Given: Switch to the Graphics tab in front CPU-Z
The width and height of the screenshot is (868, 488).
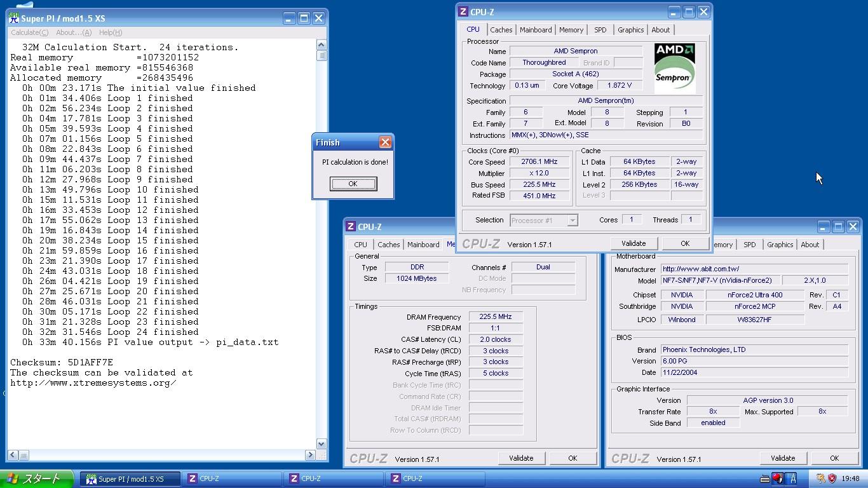Looking at the screenshot, I should (x=631, y=30).
